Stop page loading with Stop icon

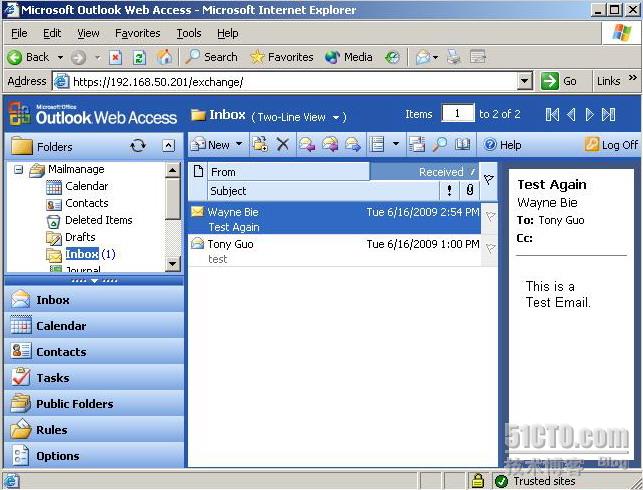(x=116, y=57)
